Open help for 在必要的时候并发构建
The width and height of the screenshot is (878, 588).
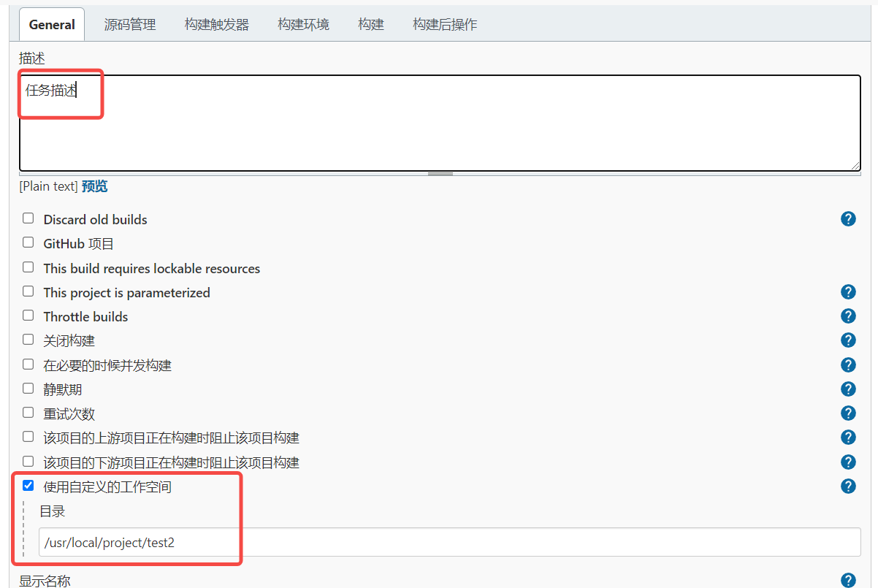[848, 364]
